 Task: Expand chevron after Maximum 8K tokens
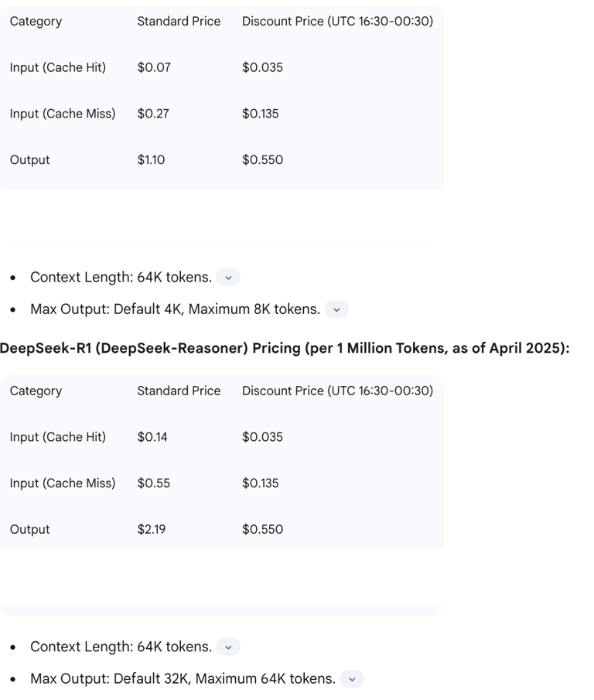click(x=336, y=309)
